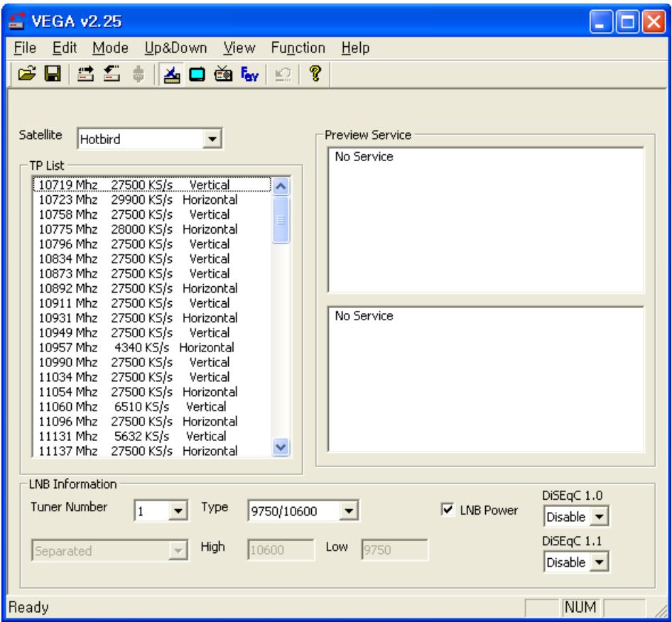Download data from receiver toolbar icon
This screenshot has width=672, height=622.
(112, 74)
